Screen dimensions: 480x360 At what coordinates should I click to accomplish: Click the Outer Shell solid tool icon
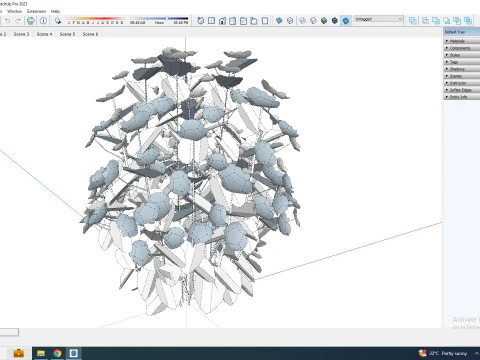(413, 21)
